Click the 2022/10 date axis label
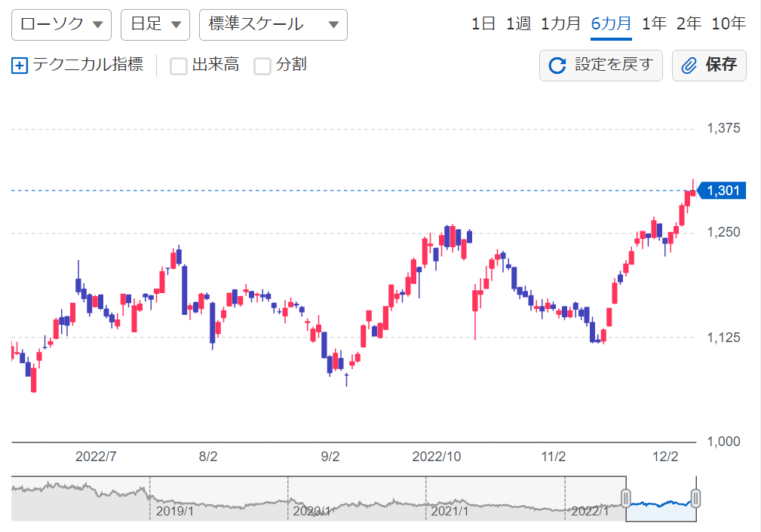 tap(437, 457)
